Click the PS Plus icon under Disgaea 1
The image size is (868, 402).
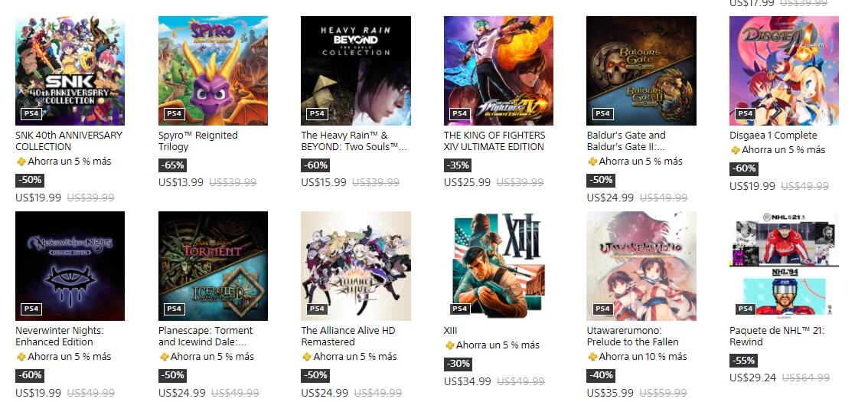(x=735, y=150)
